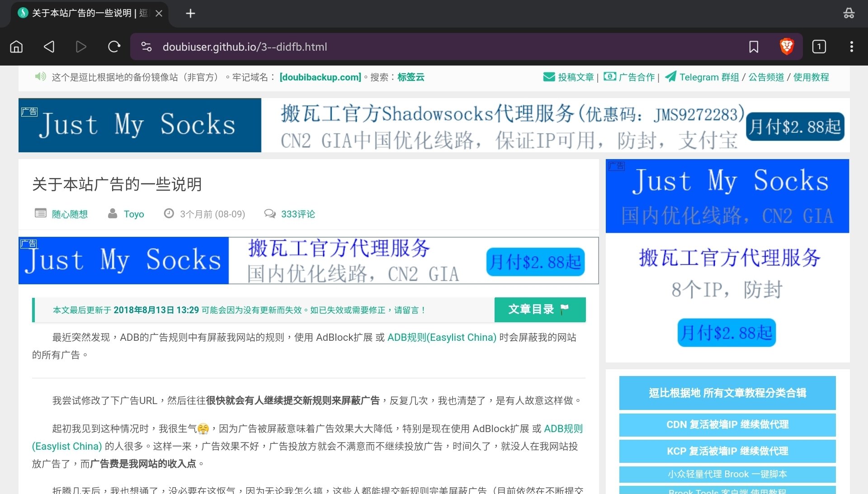
Task: Click the envelope icon beside 投稿文章
Action: pos(548,76)
